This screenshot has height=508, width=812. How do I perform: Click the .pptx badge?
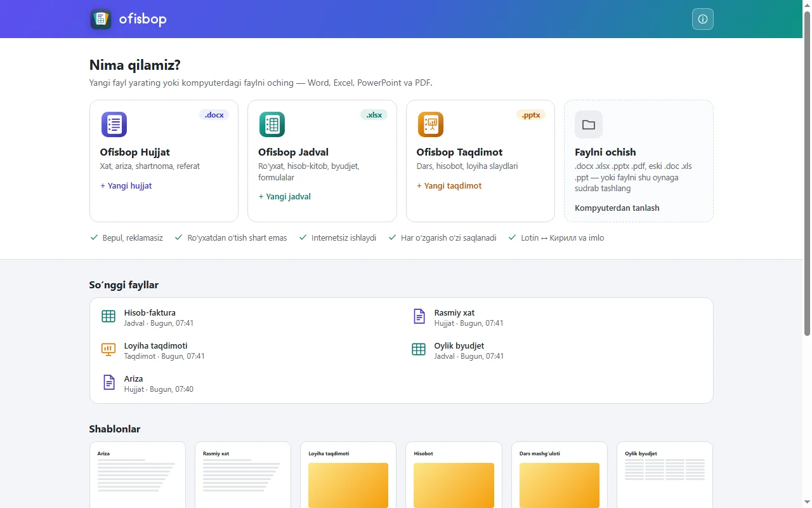click(531, 115)
